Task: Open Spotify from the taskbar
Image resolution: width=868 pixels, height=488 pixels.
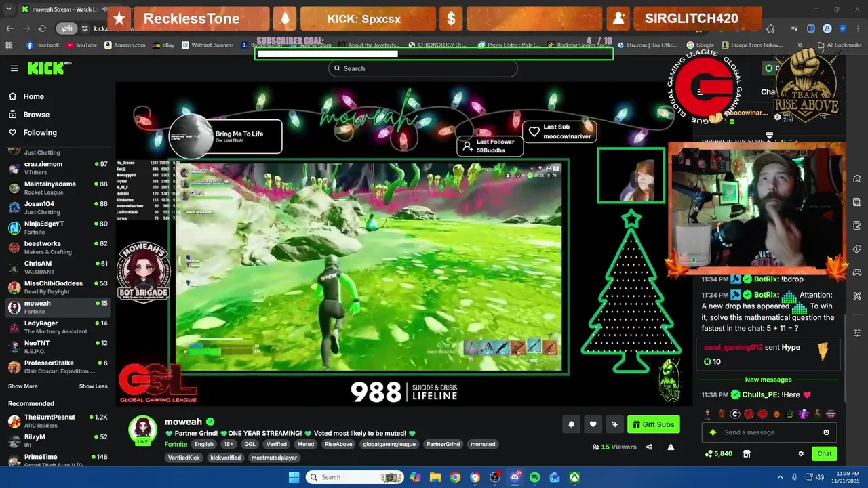Action: point(534,477)
